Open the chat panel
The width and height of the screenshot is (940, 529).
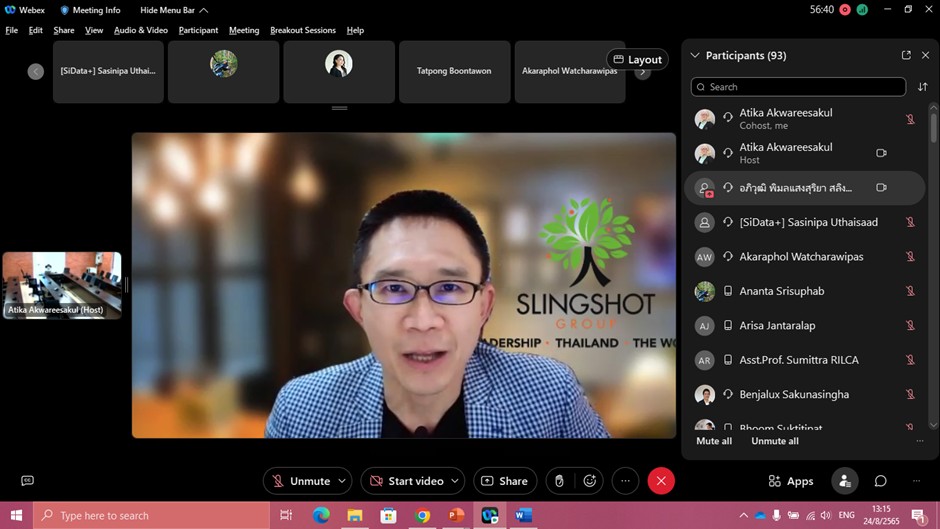point(880,481)
